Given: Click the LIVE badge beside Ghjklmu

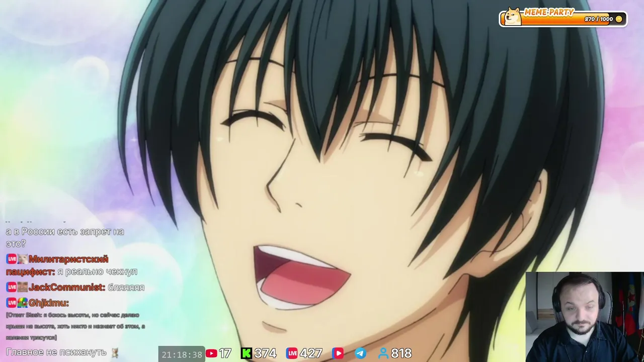Looking at the screenshot, I should click(x=12, y=303).
